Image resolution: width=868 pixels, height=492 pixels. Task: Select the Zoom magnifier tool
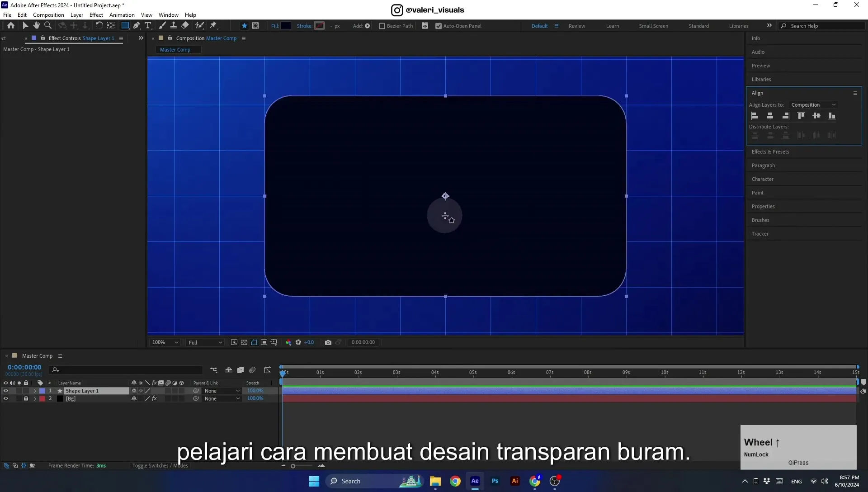(48, 26)
